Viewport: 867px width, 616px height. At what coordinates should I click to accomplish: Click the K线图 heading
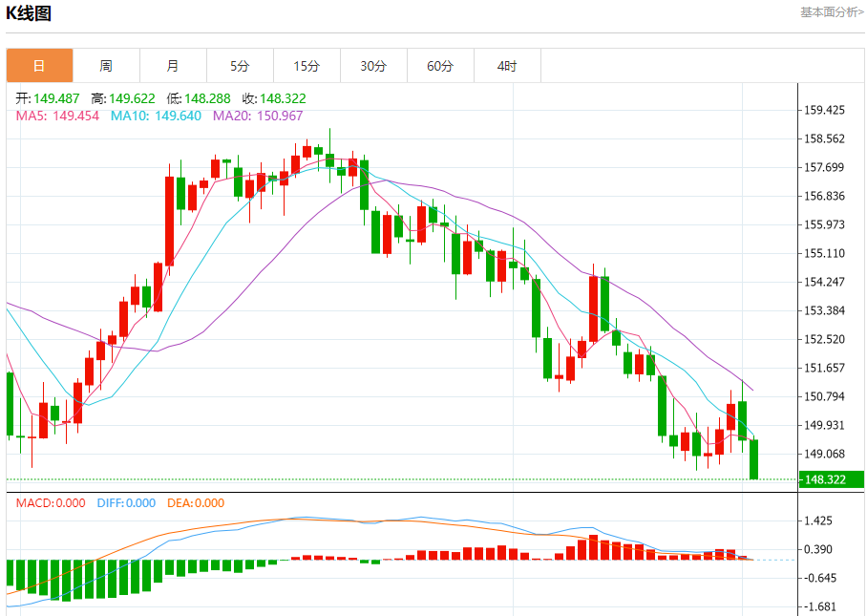coord(29,12)
